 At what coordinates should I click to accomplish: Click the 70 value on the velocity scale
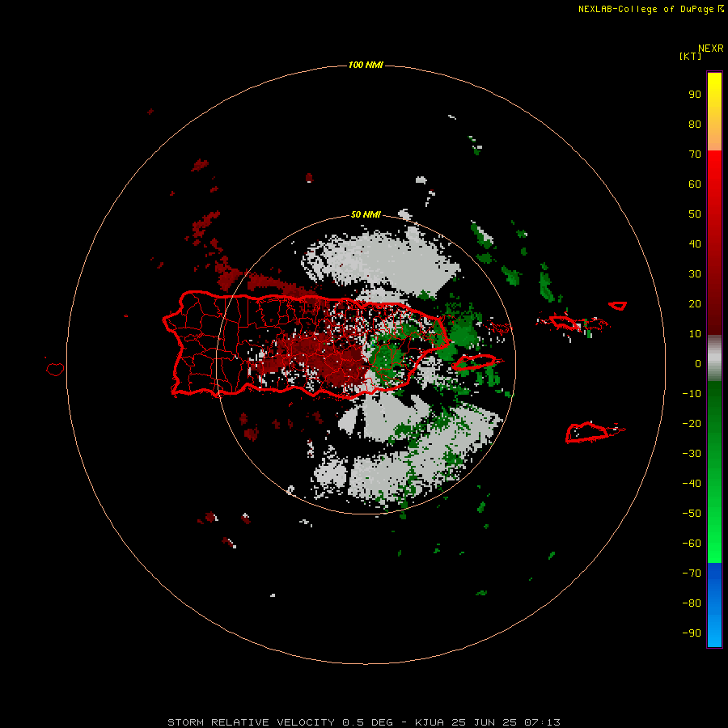pos(695,154)
